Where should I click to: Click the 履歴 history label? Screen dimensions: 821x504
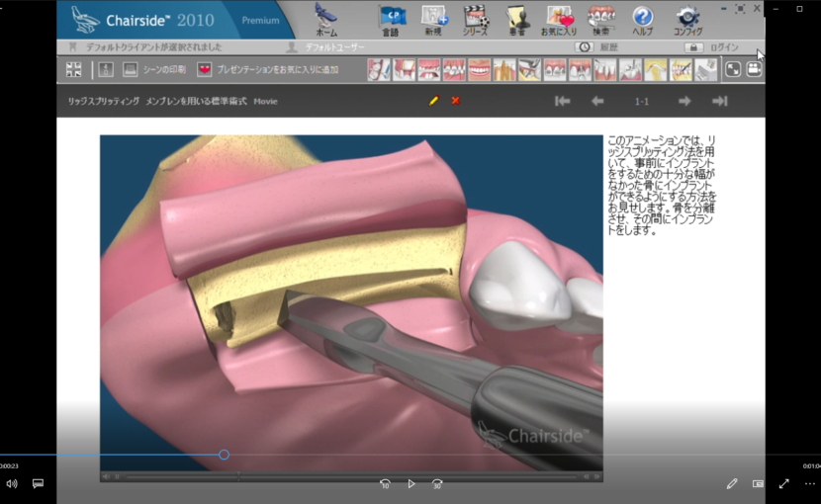point(609,47)
